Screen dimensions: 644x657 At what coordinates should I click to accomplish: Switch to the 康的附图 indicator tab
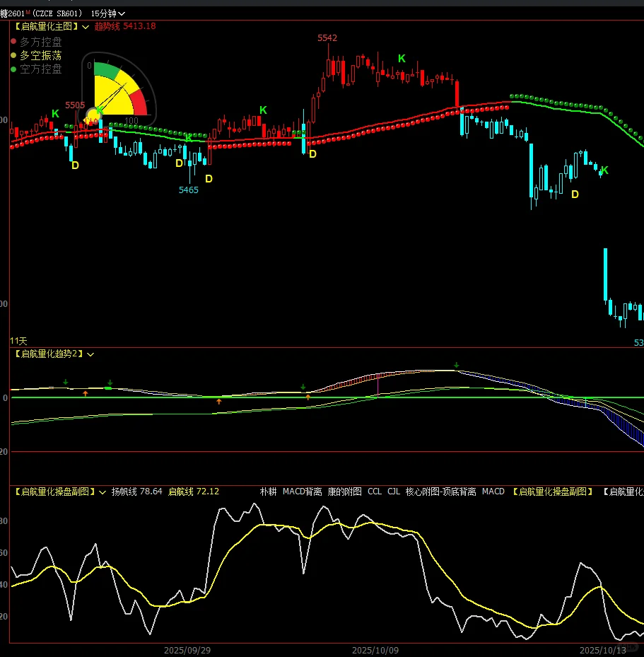pyautogui.click(x=344, y=492)
